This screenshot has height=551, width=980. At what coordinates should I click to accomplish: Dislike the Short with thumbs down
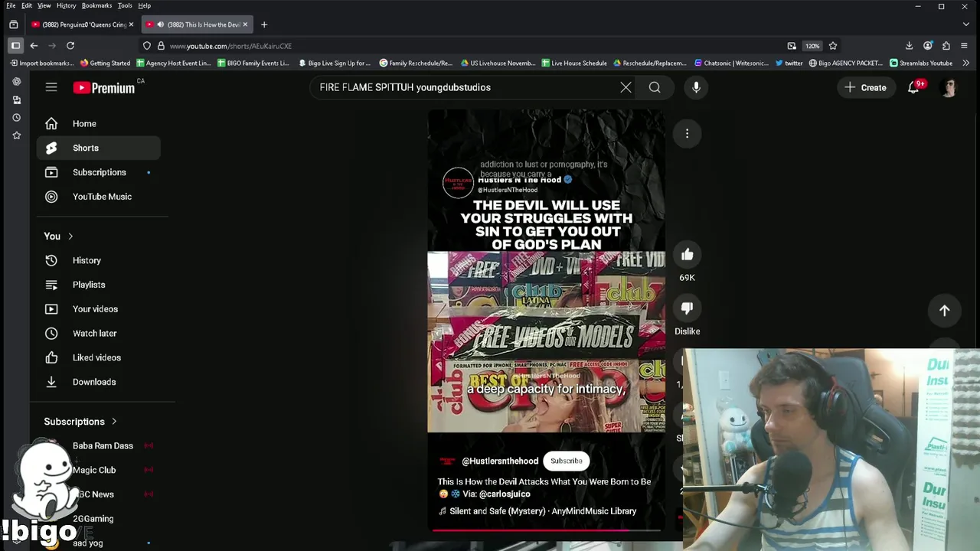pyautogui.click(x=687, y=308)
